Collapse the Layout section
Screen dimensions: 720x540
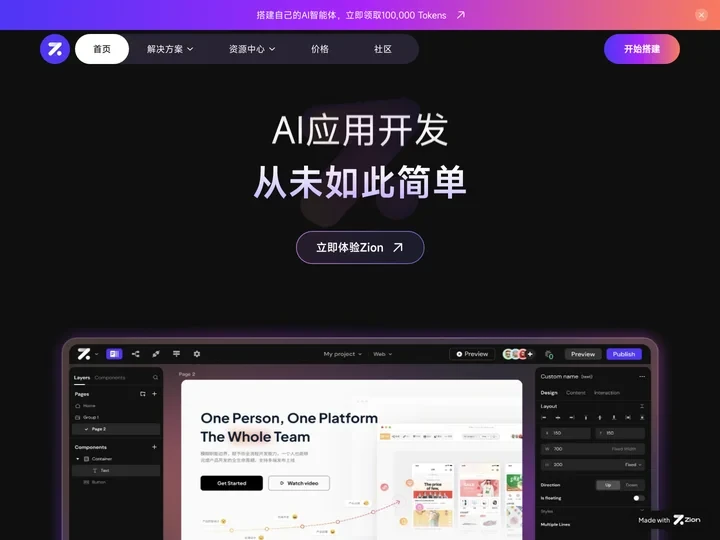[641, 406]
